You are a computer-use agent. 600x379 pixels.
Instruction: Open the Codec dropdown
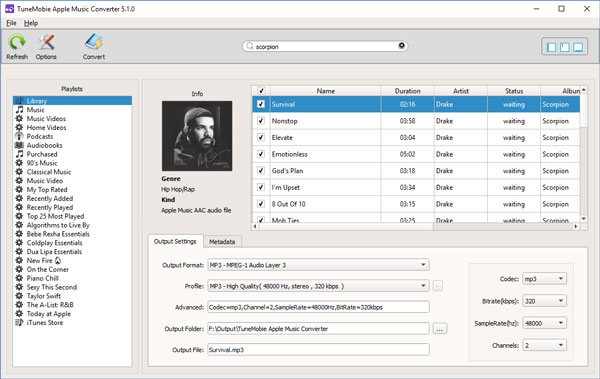[545, 279]
